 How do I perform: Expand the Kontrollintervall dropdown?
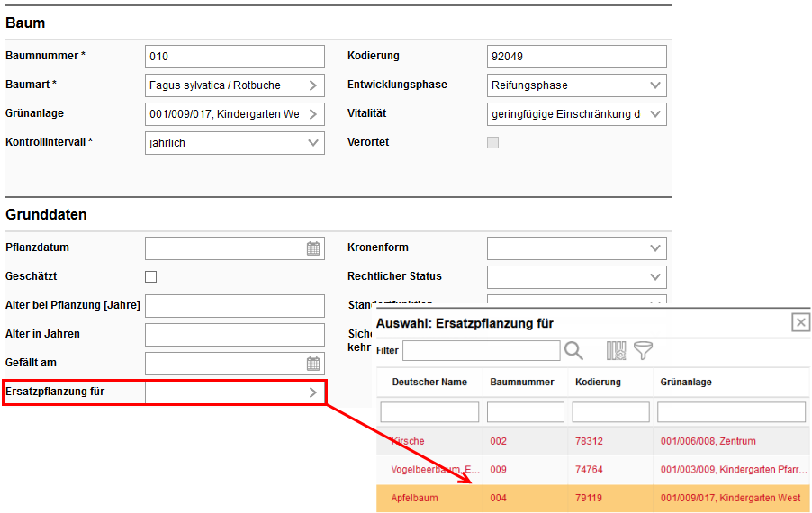click(313, 143)
